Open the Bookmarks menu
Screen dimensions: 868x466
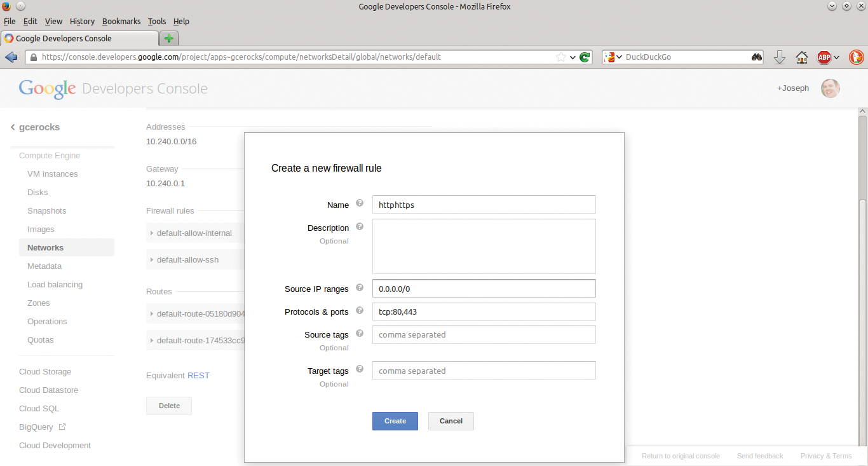[121, 21]
